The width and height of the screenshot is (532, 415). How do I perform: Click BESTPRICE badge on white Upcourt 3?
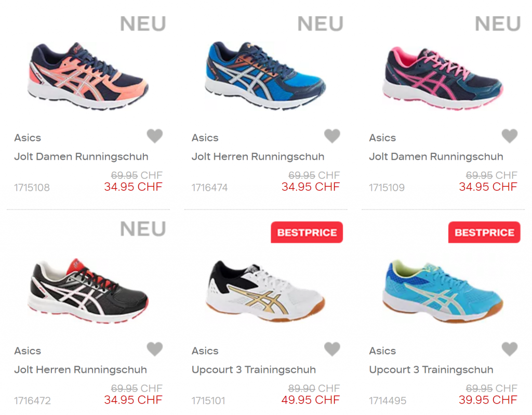click(307, 232)
